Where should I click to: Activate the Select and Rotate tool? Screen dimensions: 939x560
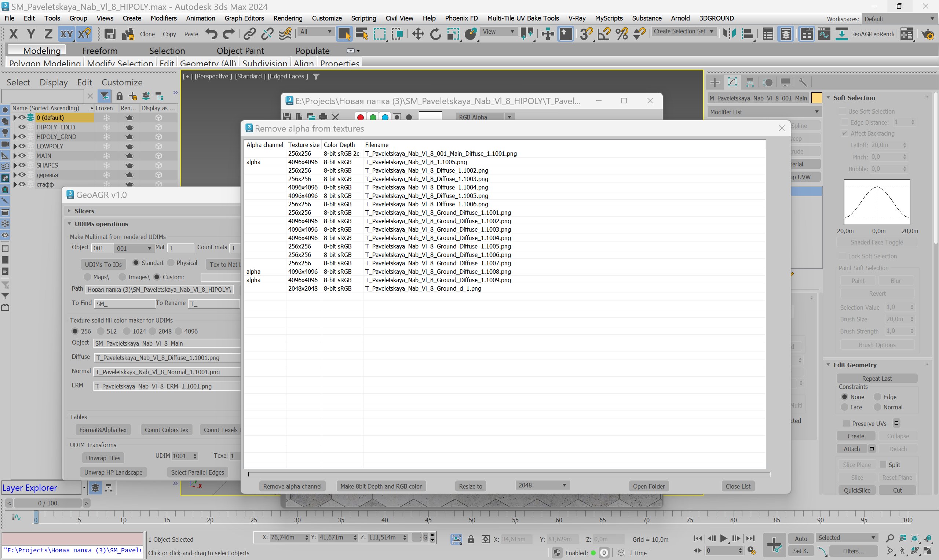(x=435, y=34)
